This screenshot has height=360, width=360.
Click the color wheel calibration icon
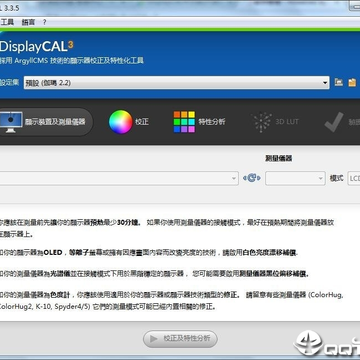(121, 122)
